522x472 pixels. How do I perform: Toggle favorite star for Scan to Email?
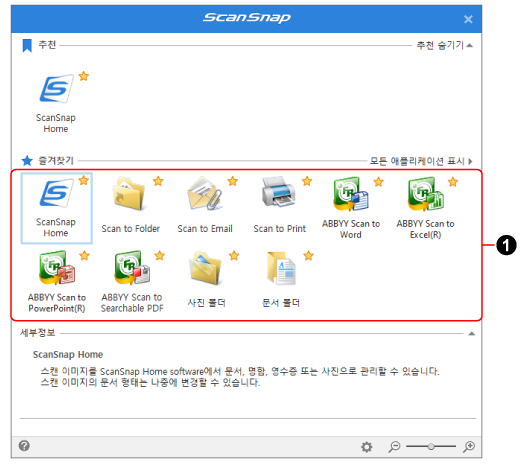tap(233, 181)
